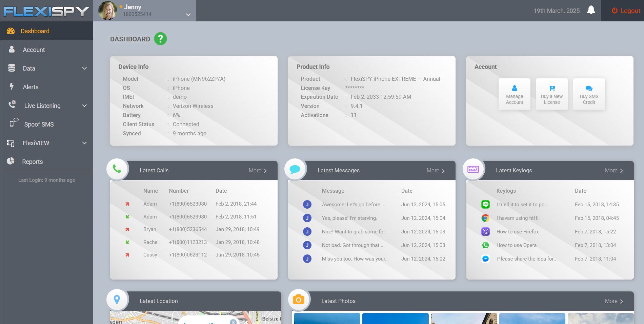The image size is (644, 324).
Task: Click the Latest Keylogs keyboard icon
Action: pos(473,169)
